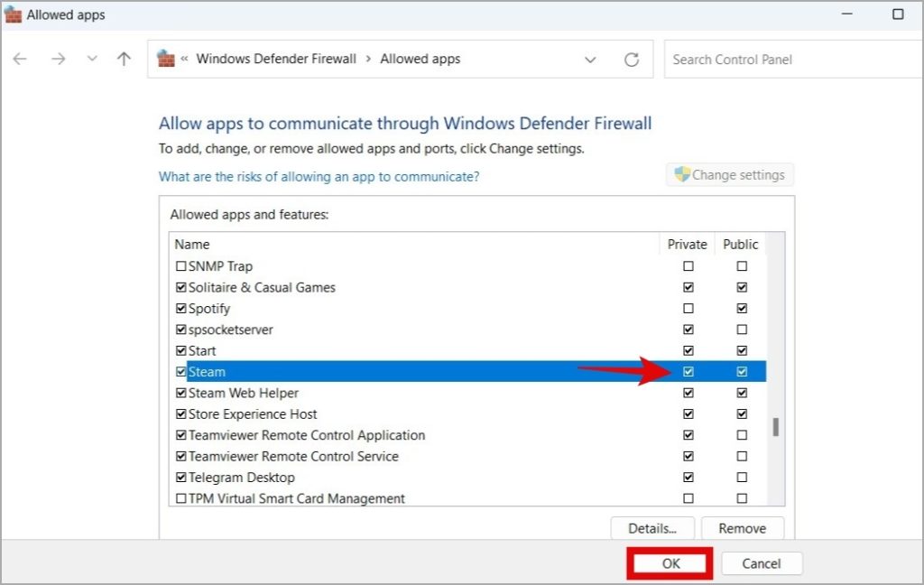Toggle Solitaire & Casual Games Private checkbox
The width and height of the screenshot is (924, 585).
(688, 287)
